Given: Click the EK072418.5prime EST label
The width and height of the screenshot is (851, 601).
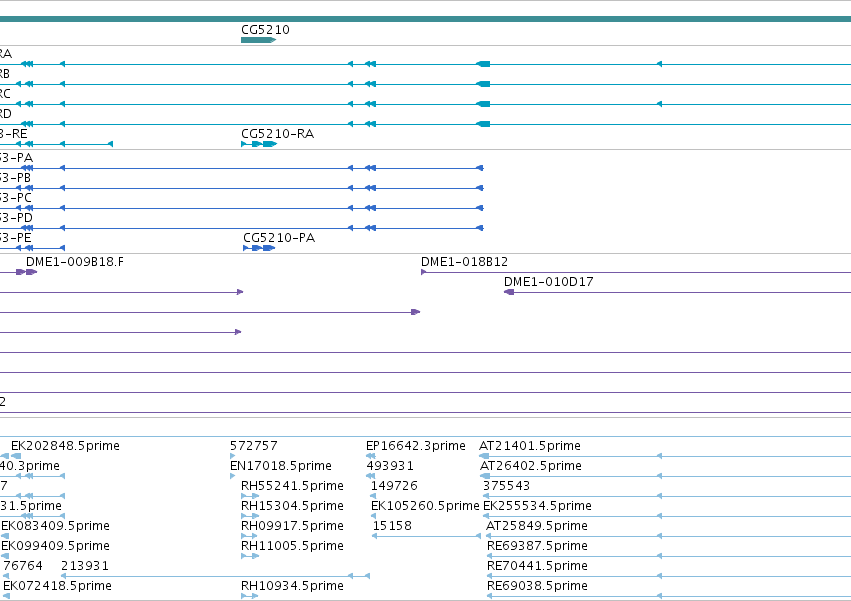Looking at the screenshot, I should pos(58,586).
